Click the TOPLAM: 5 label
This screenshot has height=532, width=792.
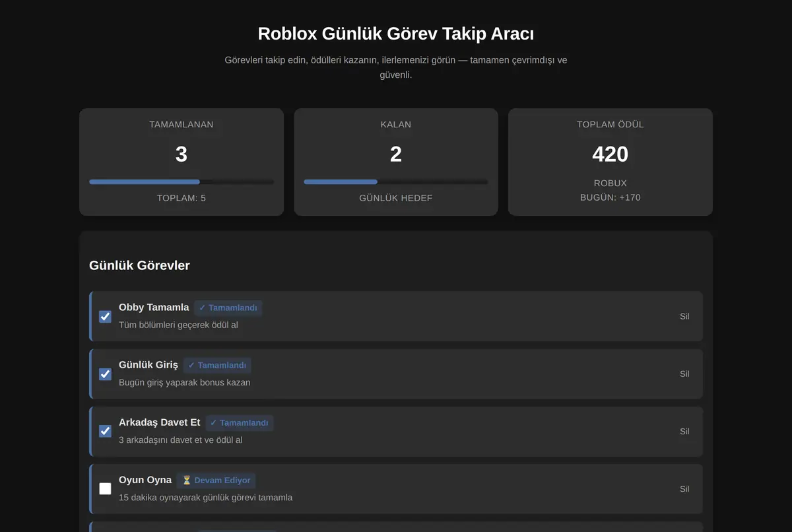(181, 198)
